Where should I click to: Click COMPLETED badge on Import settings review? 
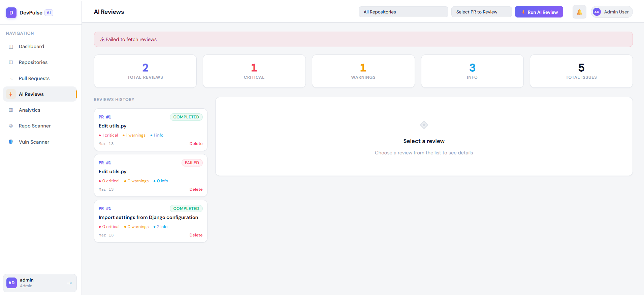(186, 209)
